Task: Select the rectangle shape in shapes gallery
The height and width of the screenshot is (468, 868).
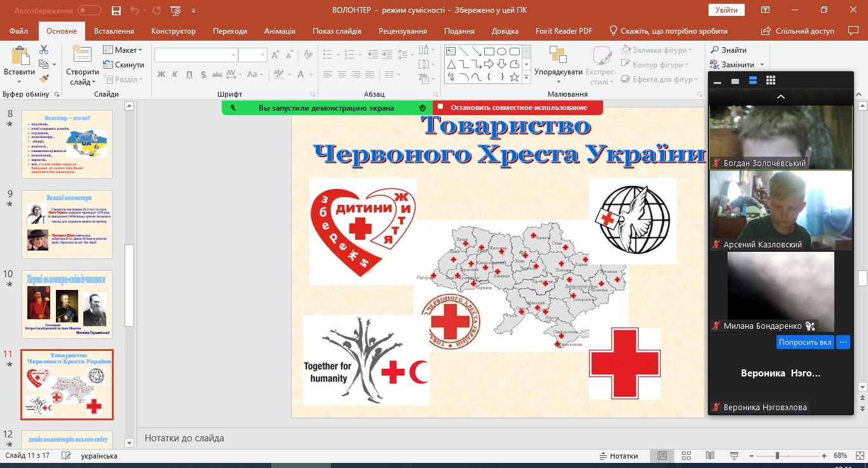Action: tap(489, 52)
